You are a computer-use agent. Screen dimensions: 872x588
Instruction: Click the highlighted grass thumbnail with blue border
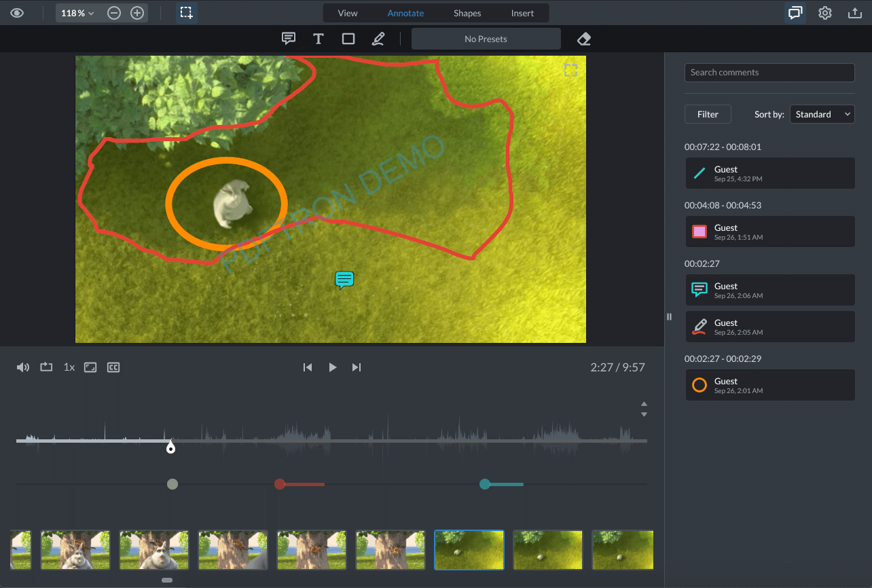[x=469, y=550]
